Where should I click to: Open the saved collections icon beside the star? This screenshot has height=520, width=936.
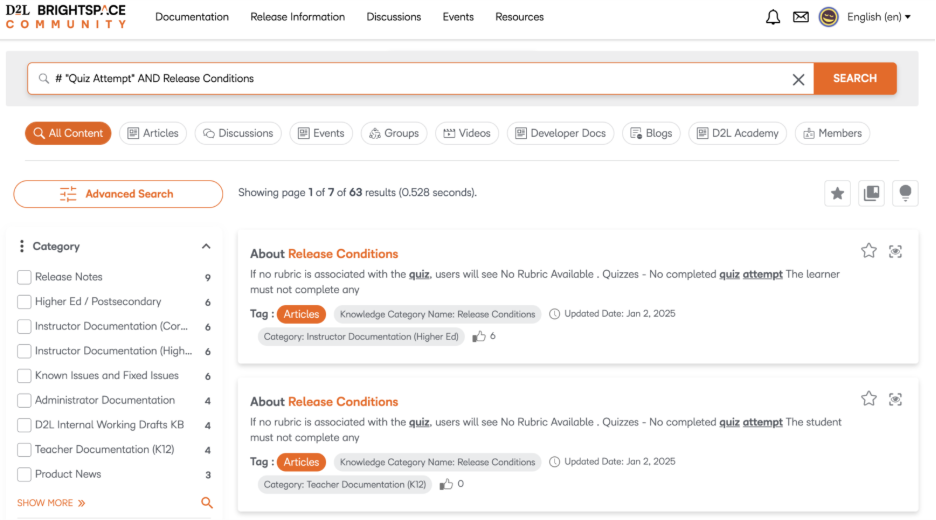(x=871, y=193)
